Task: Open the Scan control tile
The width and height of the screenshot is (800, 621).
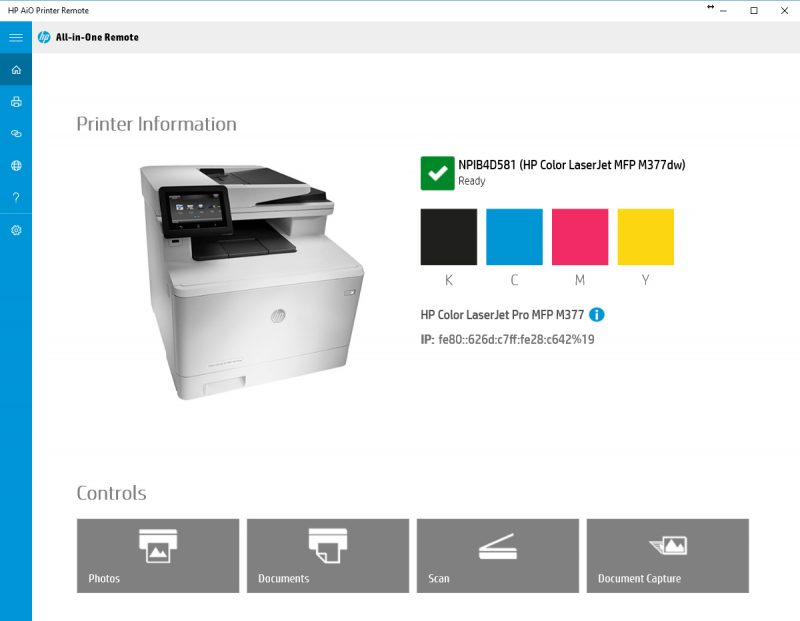Action: (x=497, y=556)
